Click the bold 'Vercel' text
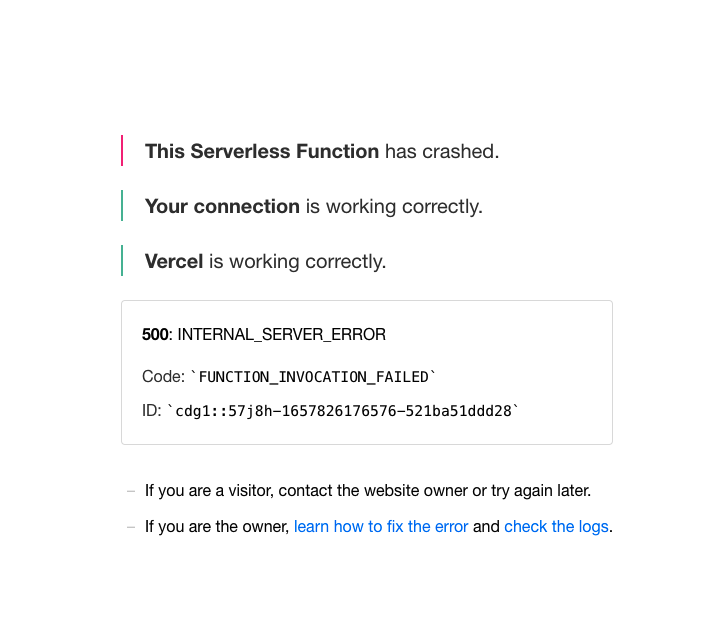The width and height of the screenshot is (714, 626). tap(174, 261)
